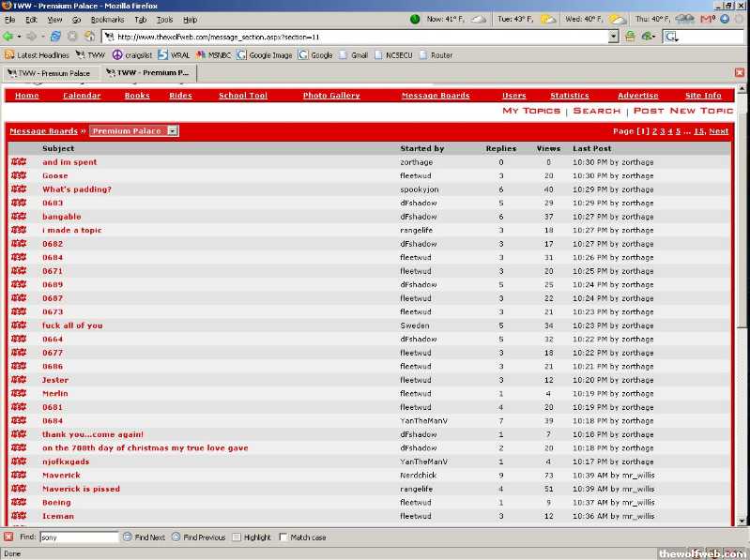This screenshot has width=750, height=560.
Task: Open the Tools menu
Action: coord(164,19)
